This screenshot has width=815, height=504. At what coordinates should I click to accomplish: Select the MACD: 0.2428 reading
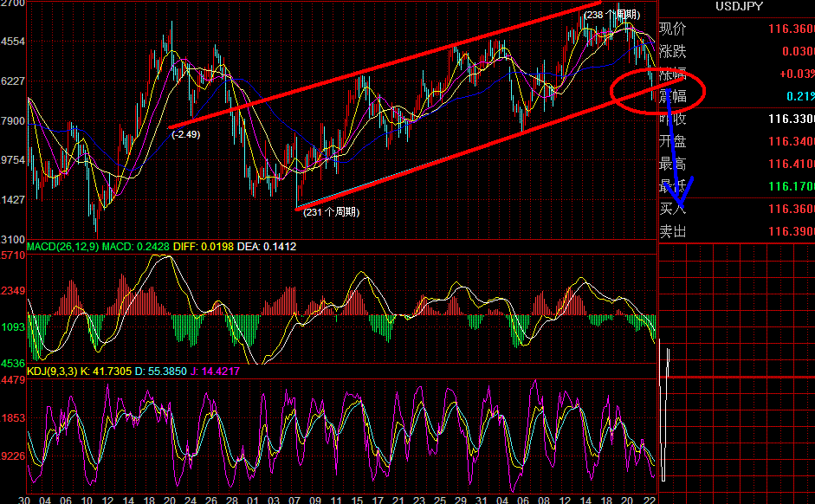point(136,247)
